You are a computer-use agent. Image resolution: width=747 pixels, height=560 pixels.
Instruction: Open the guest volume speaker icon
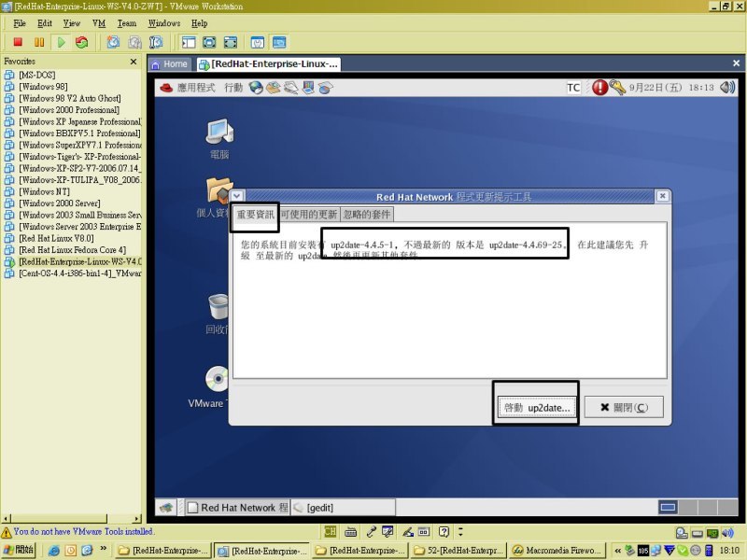pos(727,87)
